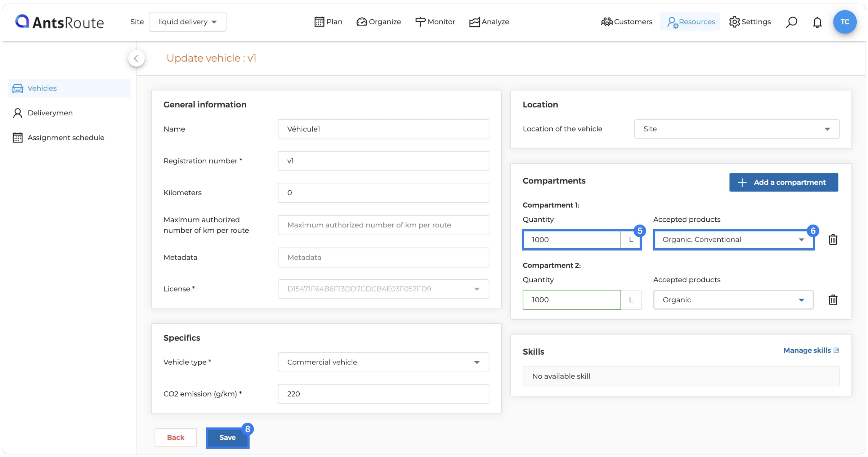Open Location of the vehicle dropdown
Viewport: 868px width, 457px height.
point(737,129)
